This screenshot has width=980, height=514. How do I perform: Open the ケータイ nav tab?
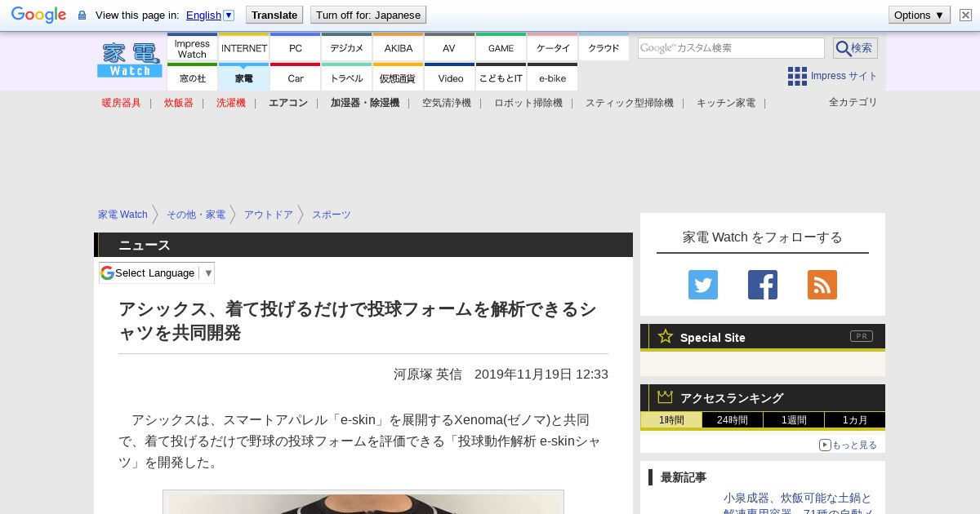(553, 48)
